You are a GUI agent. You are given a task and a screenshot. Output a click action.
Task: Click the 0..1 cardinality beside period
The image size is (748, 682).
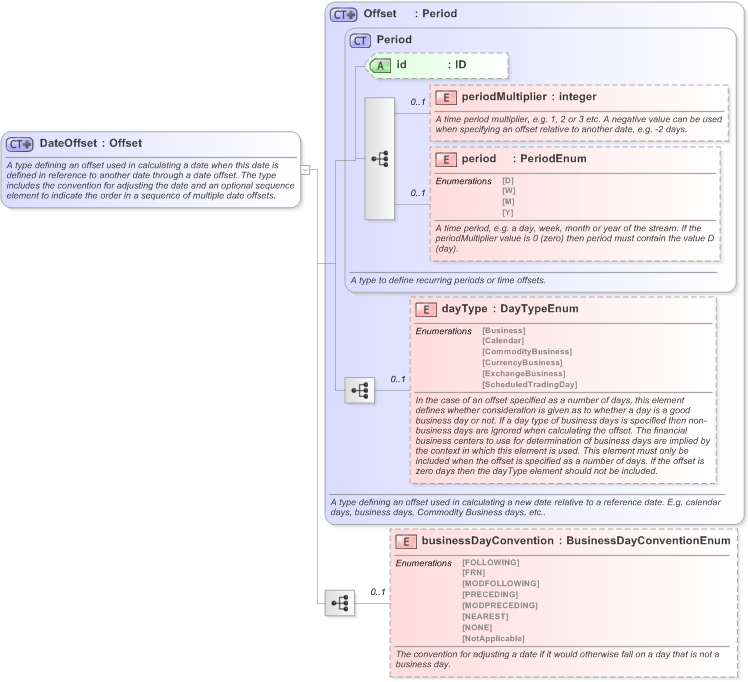[x=418, y=193]
